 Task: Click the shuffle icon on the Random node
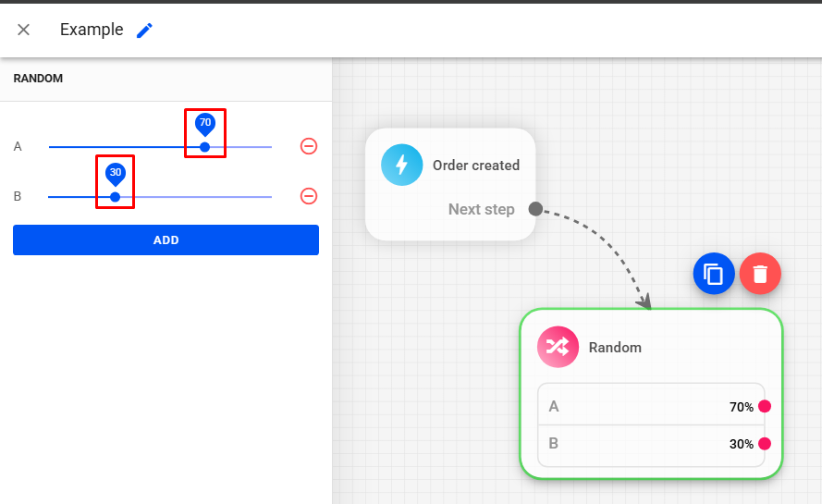(558, 347)
